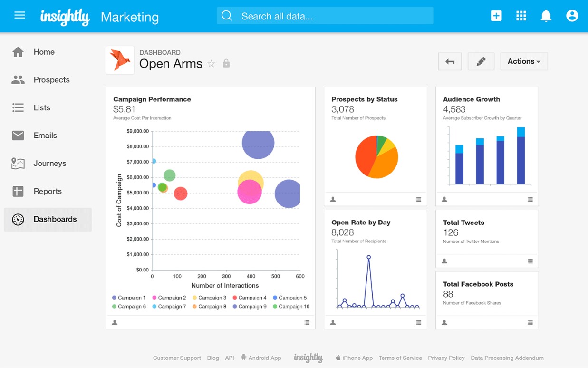Select the Campaign 2 pink legend swatch
588x368 pixels.
click(x=154, y=297)
